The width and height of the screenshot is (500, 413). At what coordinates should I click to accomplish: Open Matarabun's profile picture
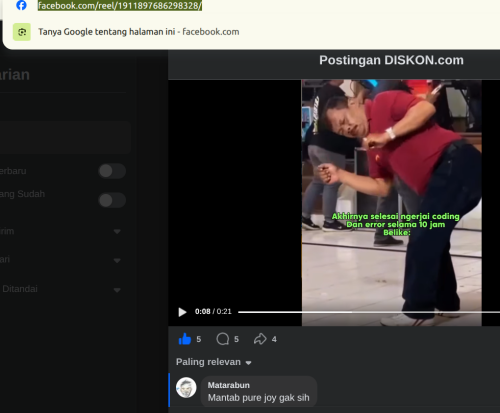(186, 388)
